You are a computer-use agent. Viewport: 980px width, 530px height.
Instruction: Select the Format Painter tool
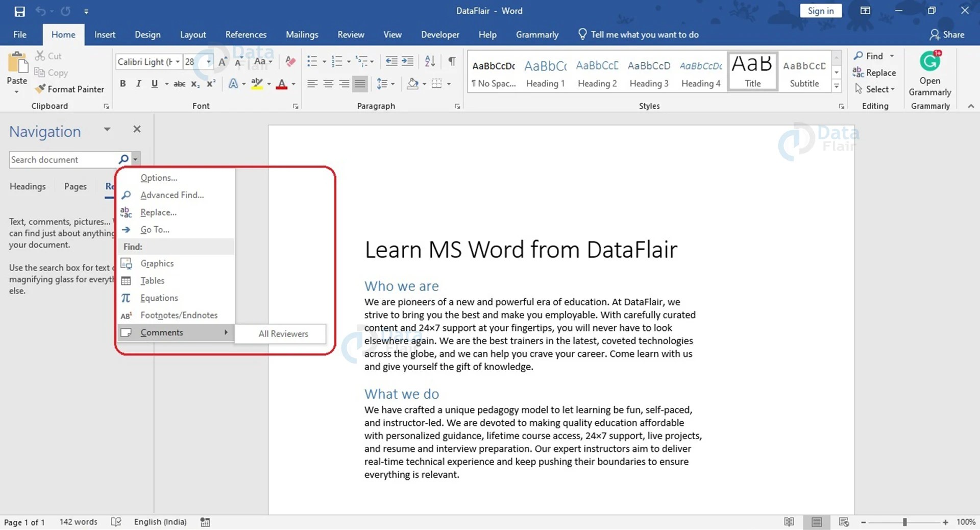point(69,89)
